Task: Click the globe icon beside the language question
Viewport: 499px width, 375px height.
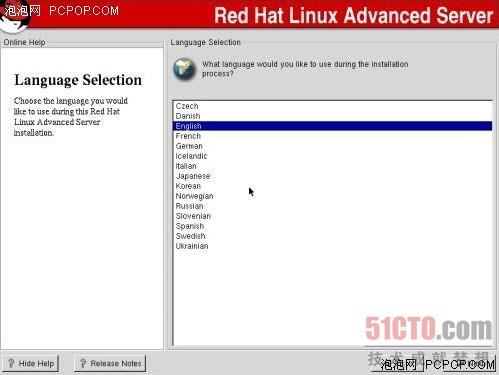Action: (184, 69)
